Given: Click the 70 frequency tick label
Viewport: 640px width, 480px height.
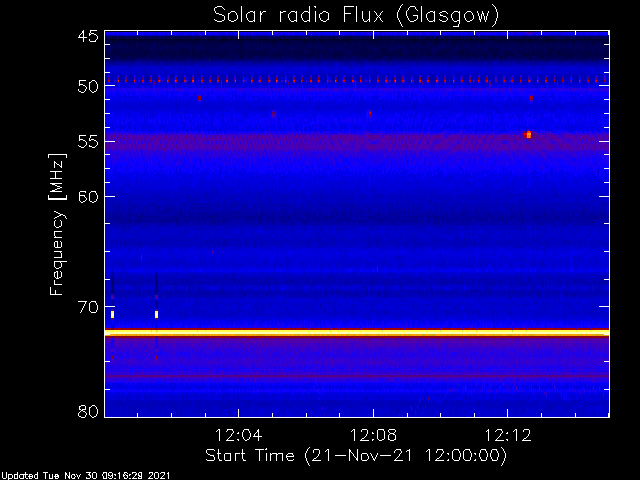Looking at the screenshot, I should coord(88,307).
